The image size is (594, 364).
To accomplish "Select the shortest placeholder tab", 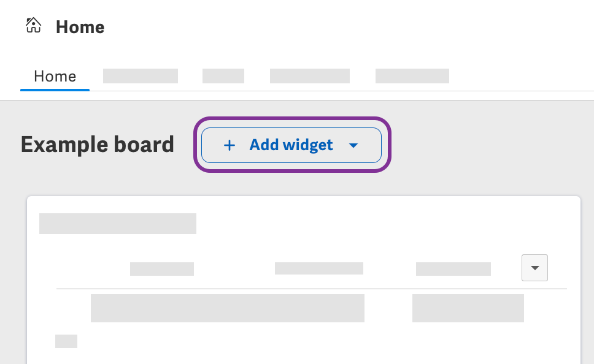I will point(223,76).
